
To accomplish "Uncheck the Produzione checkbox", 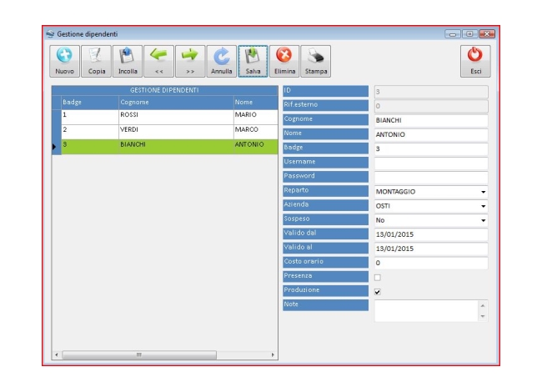I will [378, 292].
